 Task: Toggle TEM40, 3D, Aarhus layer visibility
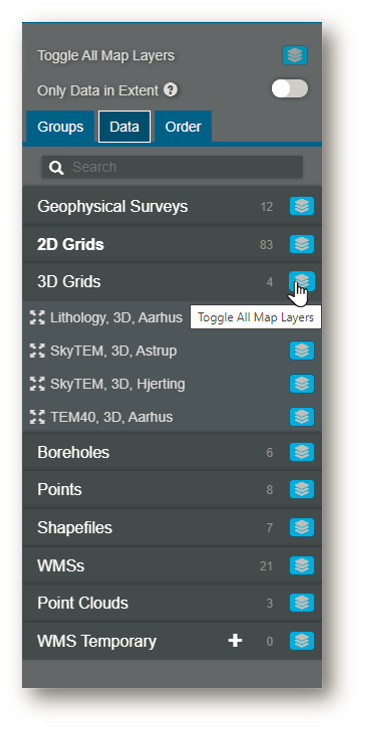click(302, 417)
